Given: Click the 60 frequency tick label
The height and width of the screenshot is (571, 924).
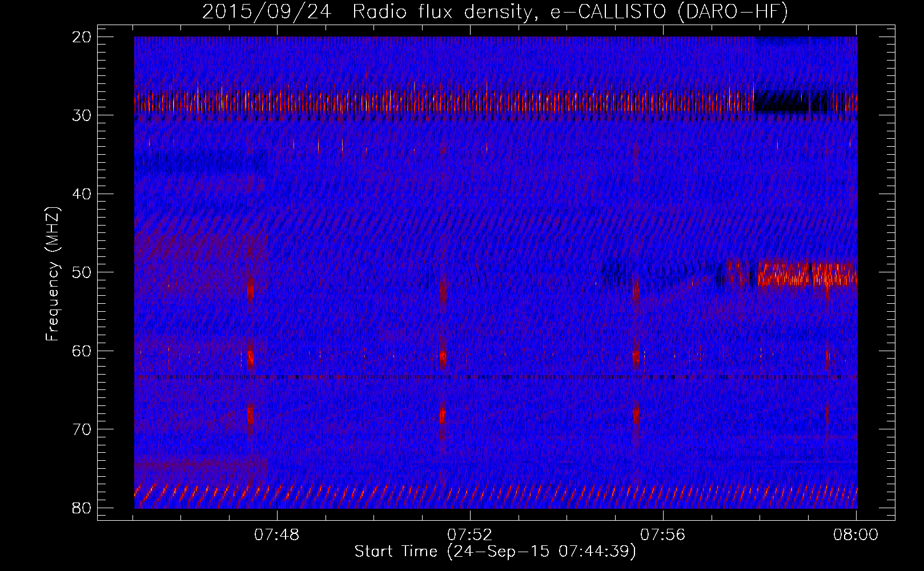Looking at the screenshot, I should click(82, 351).
